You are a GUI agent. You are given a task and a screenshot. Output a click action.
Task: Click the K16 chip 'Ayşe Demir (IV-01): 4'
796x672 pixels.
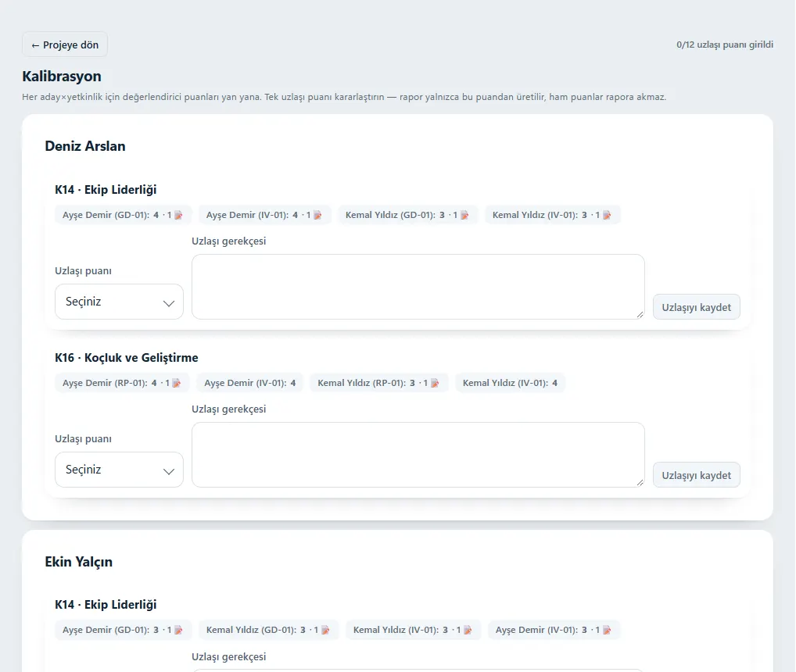249,383
